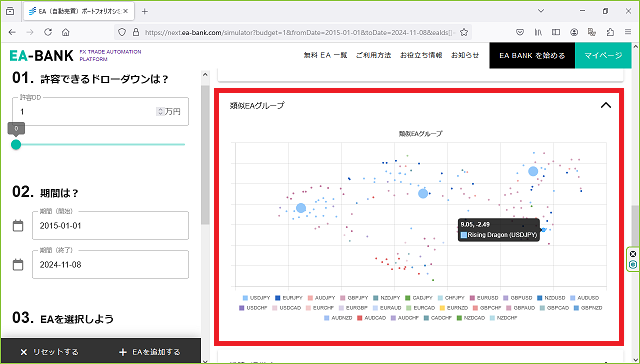Click the start date field 2015-01-01

tap(111, 226)
